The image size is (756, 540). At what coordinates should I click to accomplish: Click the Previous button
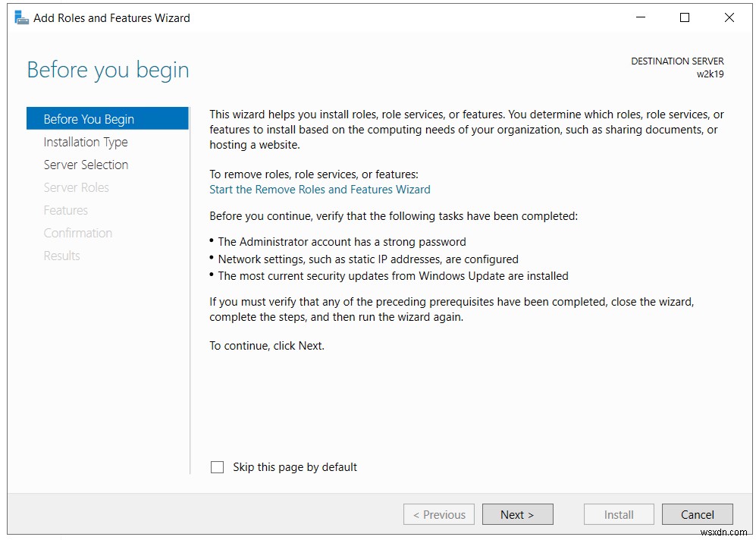tap(438, 514)
